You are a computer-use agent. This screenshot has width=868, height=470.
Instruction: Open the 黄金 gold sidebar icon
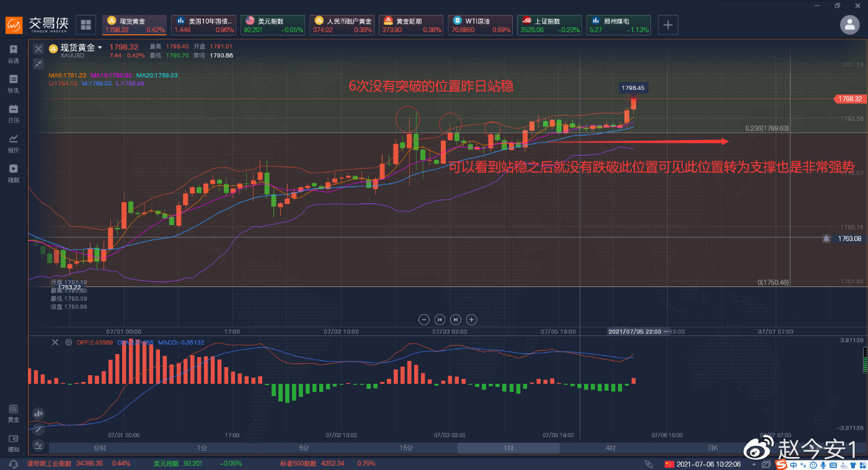[13, 413]
